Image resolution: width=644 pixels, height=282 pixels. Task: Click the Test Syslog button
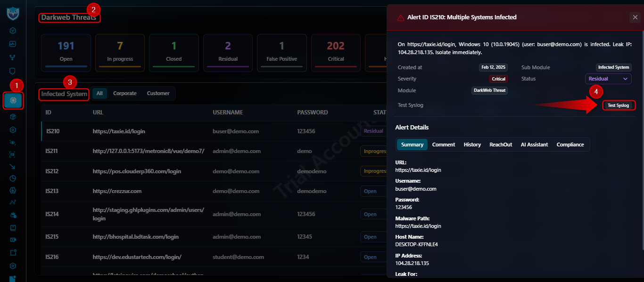tap(618, 105)
